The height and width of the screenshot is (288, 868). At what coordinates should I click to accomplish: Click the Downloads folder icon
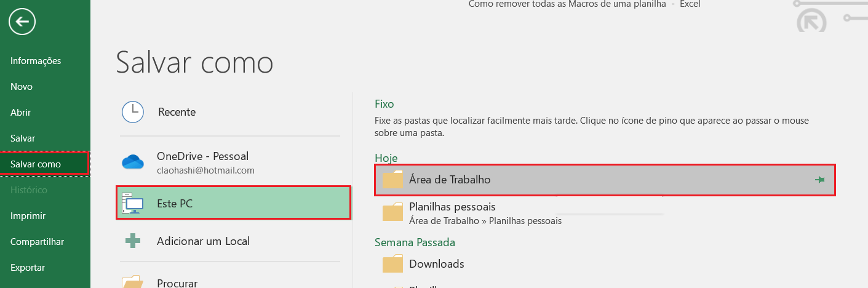coord(392,264)
